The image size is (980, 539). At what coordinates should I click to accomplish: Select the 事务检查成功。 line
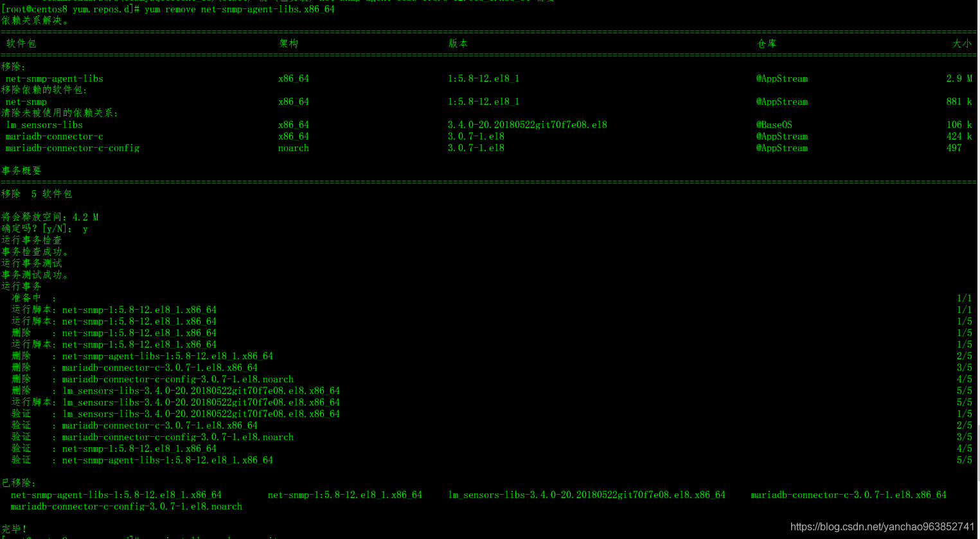point(35,252)
